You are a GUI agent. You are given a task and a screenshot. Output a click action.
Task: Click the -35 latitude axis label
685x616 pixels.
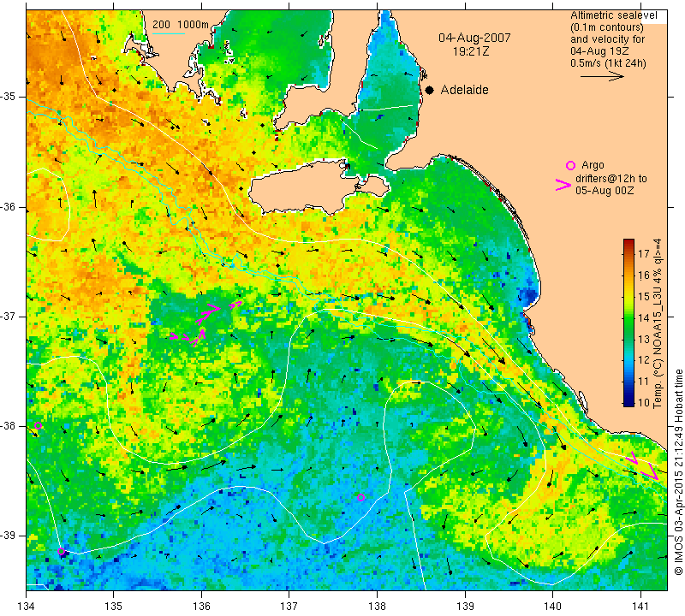coord(9,97)
